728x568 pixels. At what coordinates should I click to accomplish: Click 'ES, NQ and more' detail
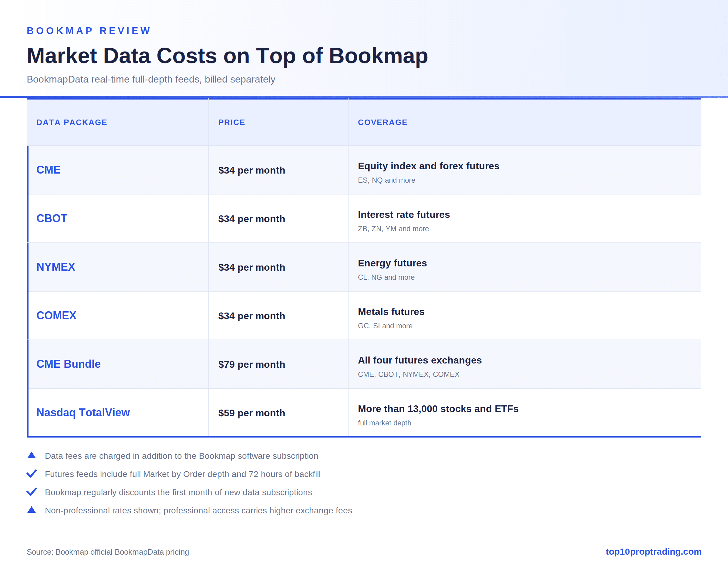387,180
